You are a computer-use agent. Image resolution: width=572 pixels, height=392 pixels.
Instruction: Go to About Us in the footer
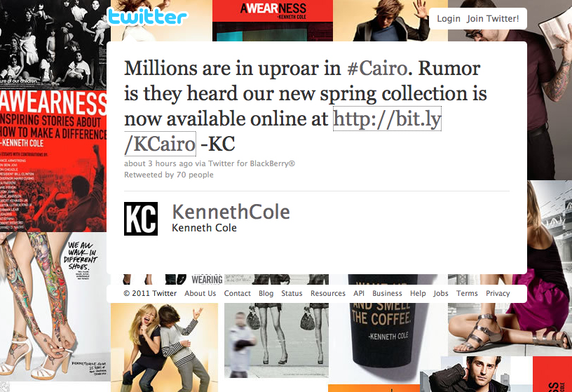tap(200, 293)
